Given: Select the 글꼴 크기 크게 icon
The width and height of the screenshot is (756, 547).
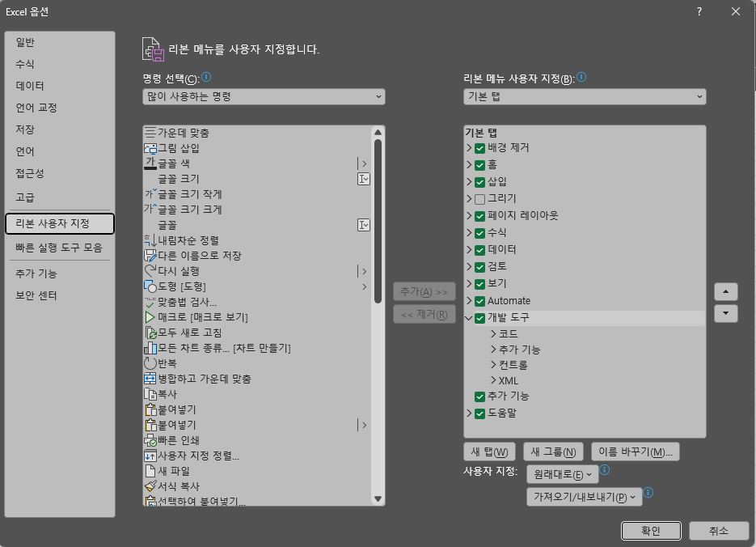Looking at the screenshot, I should [x=150, y=210].
